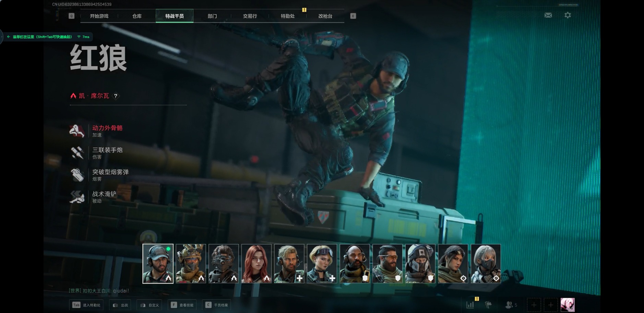The image size is (644, 313).
Task: Select the tan-helmet masked operator portrait
Action: coord(191,264)
